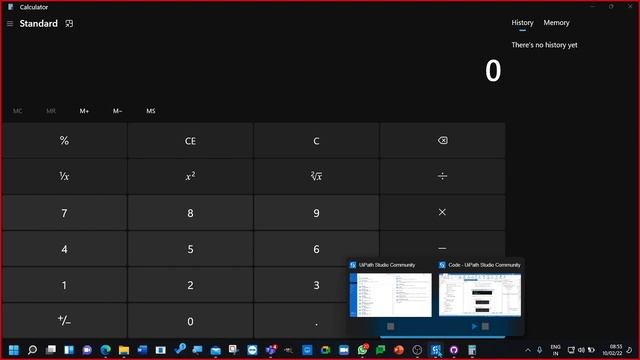
Task: Open OBS Studio taskbar icon
Action: point(417,350)
